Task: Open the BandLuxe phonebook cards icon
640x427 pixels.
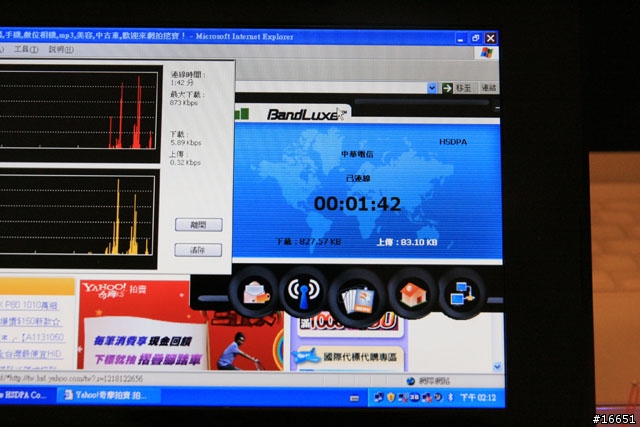Action: tap(357, 300)
